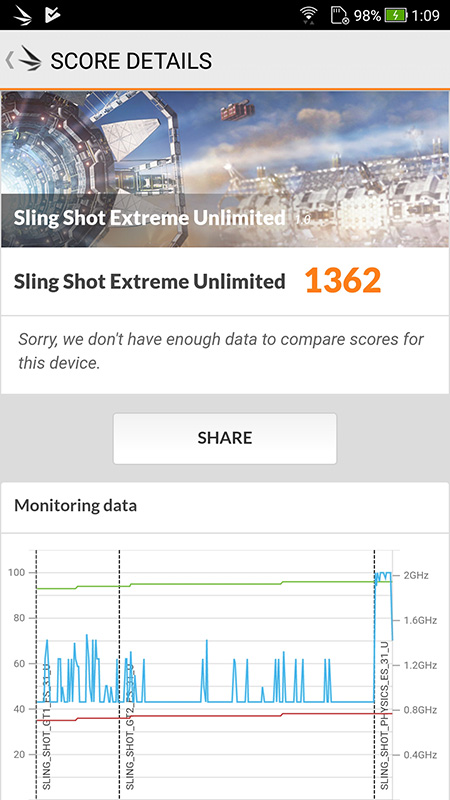Tap the Wi-Fi signal icon
Image resolution: width=450 pixels, height=800 pixels.
[x=308, y=15]
